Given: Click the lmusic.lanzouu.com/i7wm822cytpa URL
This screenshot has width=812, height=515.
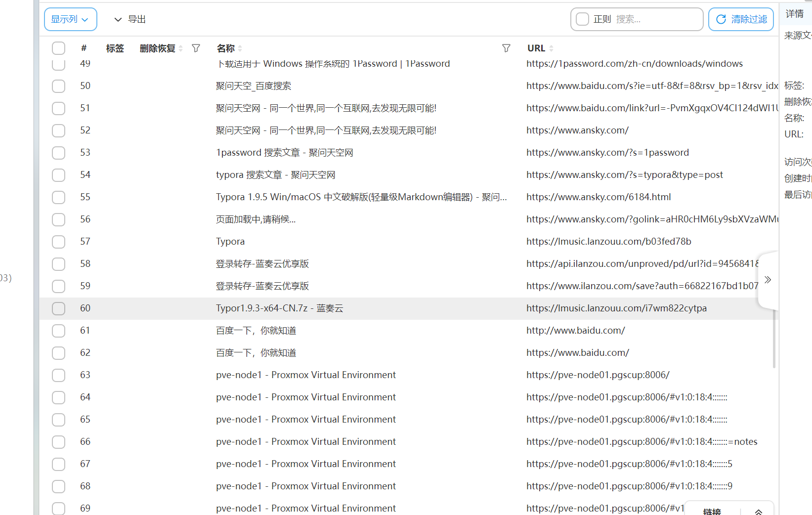Looking at the screenshot, I should tap(616, 308).
